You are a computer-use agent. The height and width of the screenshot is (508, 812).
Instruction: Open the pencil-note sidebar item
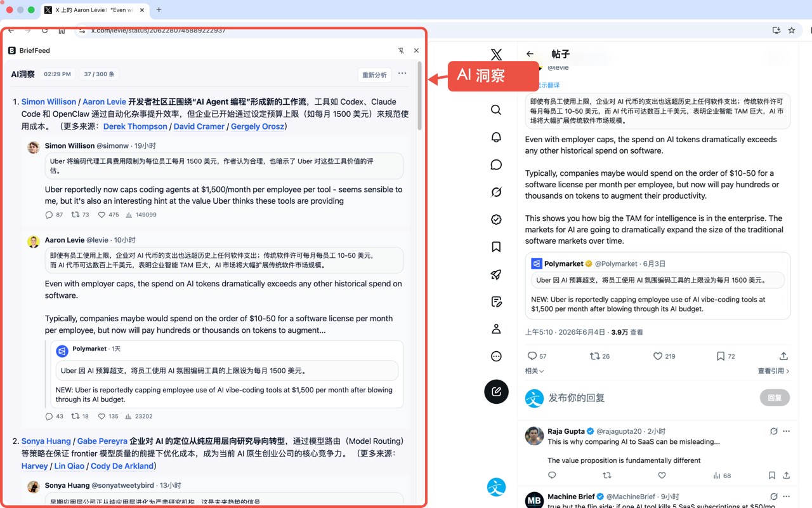pos(496,302)
